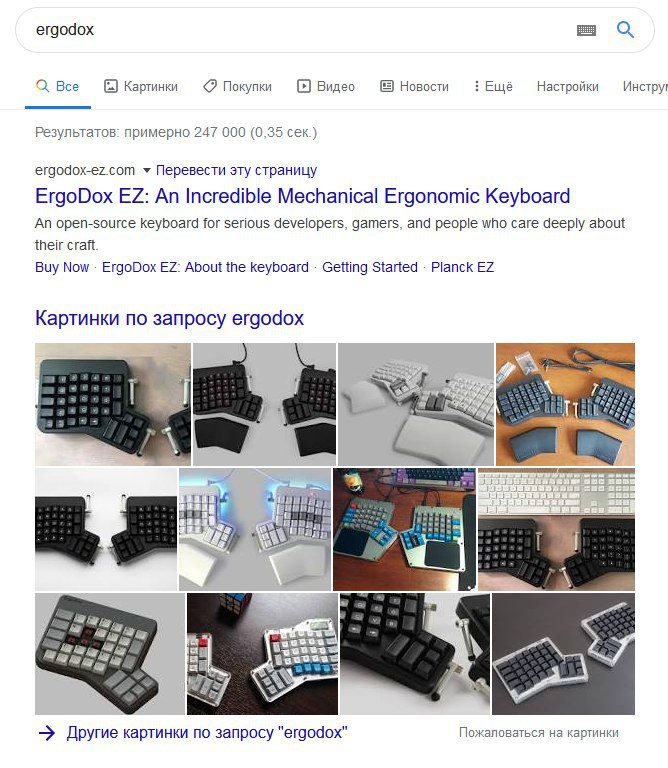This screenshot has height=768, width=668.
Task: Open the Buy Now sitelink
Action: click(x=62, y=267)
